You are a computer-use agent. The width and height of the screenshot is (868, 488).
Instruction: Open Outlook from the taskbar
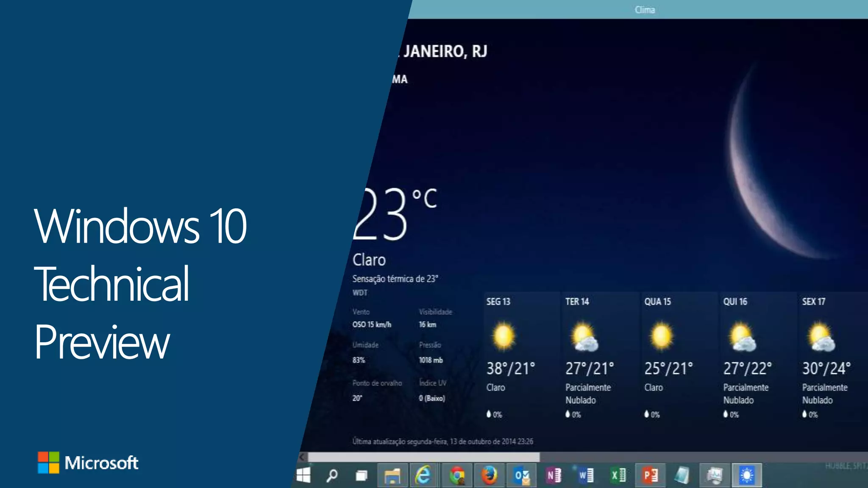(x=522, y=475)
